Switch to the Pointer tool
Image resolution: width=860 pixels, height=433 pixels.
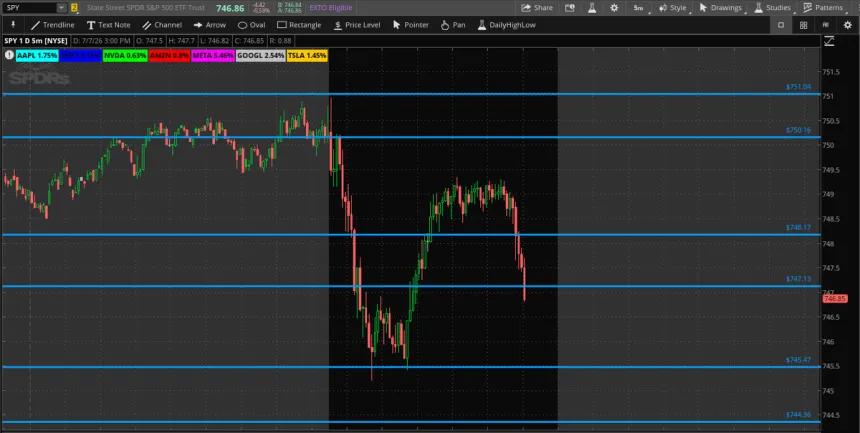coord(411,25)
